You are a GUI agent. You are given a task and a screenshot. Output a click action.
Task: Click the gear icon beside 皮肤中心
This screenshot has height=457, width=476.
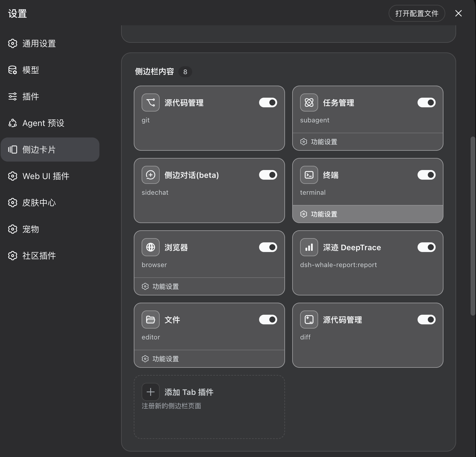pos(13,203)
